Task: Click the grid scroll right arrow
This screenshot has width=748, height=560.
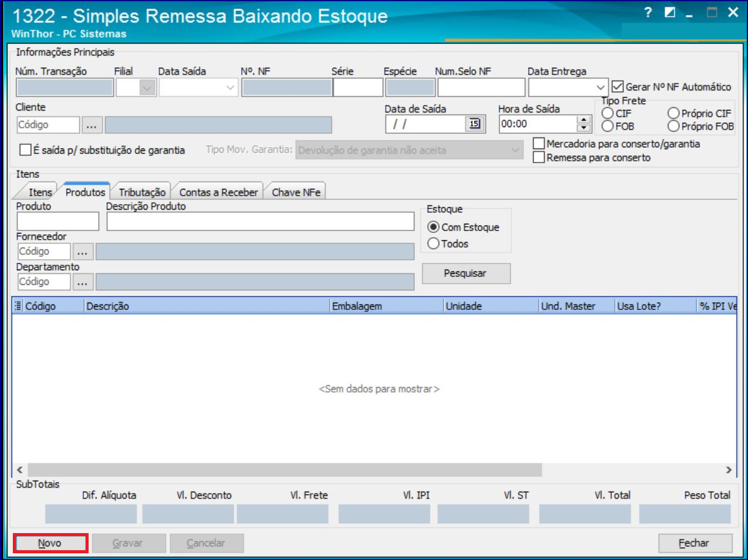Action: point(728,470)
